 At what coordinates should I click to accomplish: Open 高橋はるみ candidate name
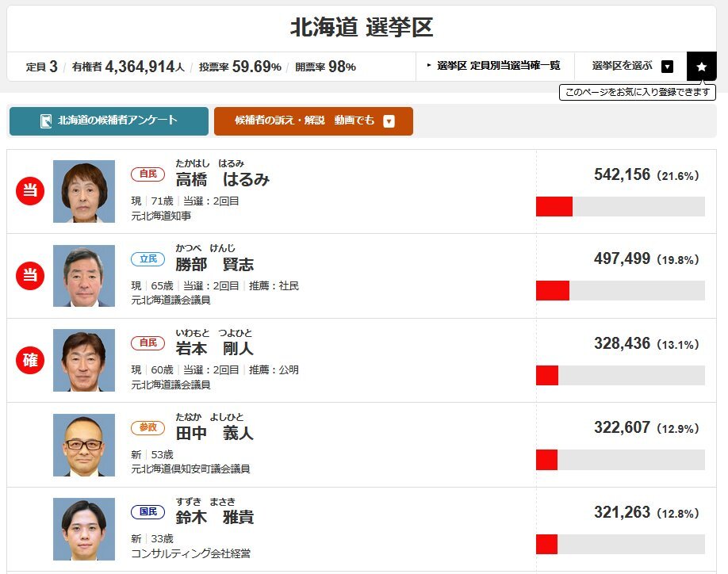pyautogui.click(x=222, y=179)
